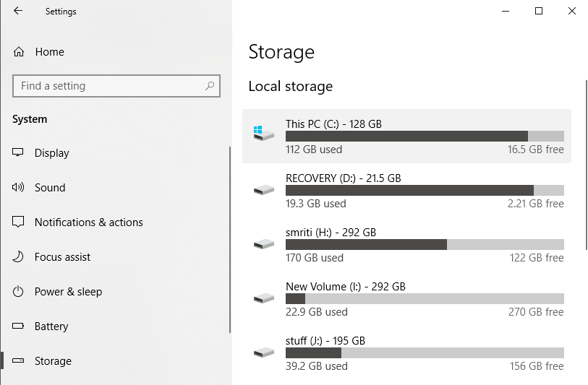Select the Display settings entry
The height and width of the screenshot is (385, 588).
52,153
